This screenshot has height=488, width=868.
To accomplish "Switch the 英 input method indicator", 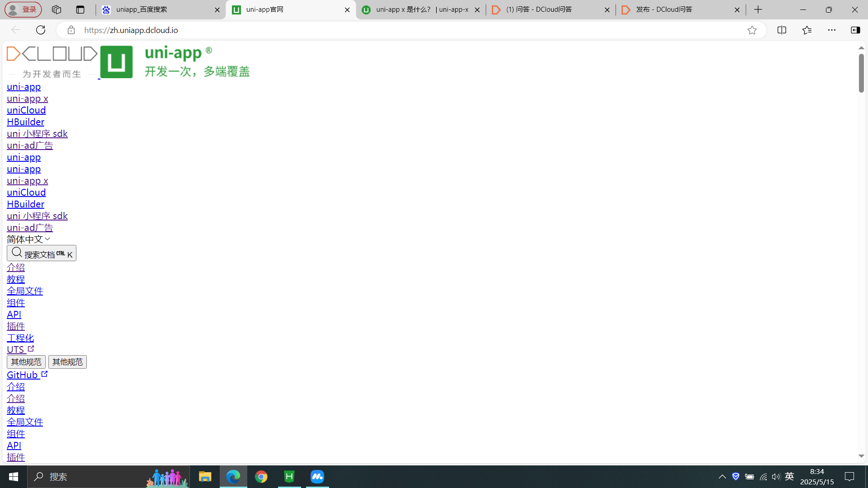I will (790, 476).
